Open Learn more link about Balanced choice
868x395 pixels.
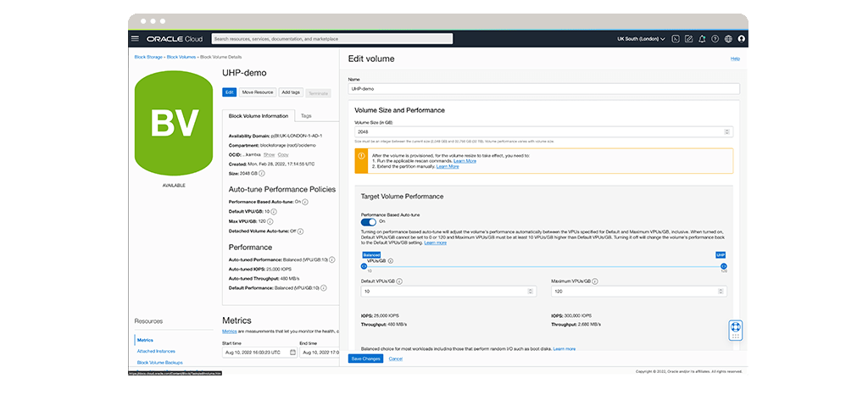pyautogui.click(x=564, y=349)
